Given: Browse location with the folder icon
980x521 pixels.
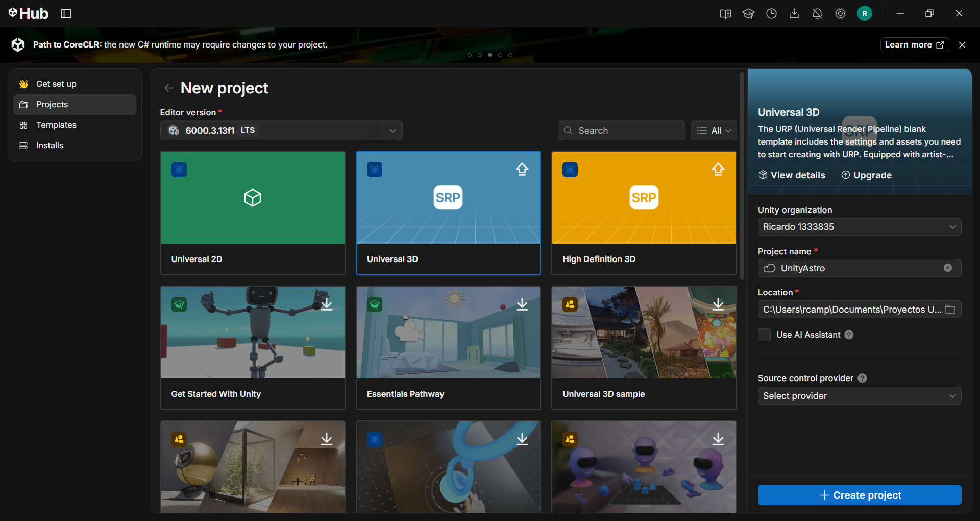Looking at the screenshot, I should 950,310.
